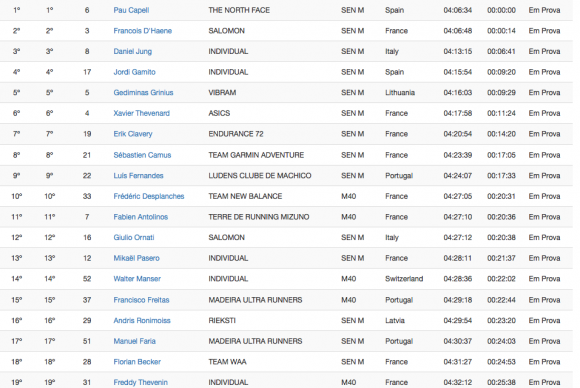Open Frédéric Desplanches profile link
580x388 pixels.
(149, 196)
